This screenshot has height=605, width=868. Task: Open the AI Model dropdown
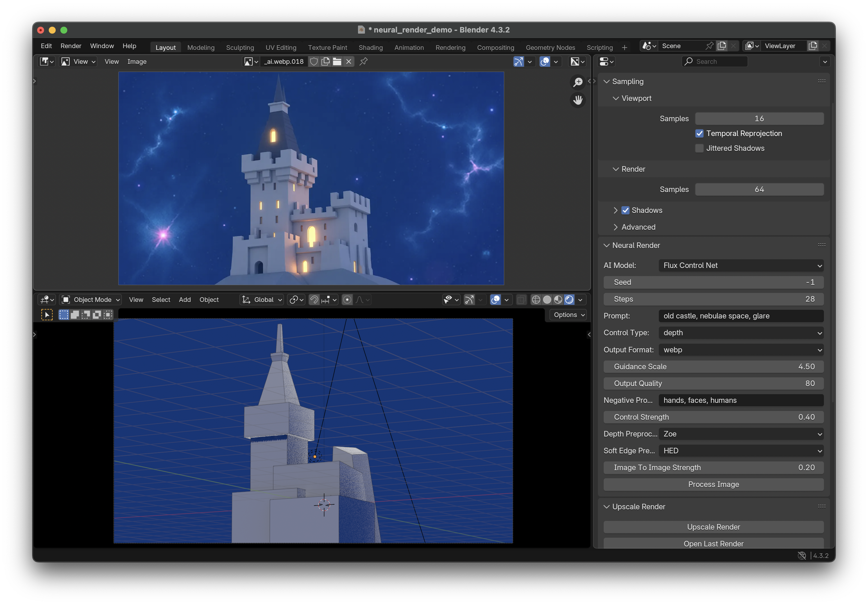pyautogui.click(x=741, y=265)
